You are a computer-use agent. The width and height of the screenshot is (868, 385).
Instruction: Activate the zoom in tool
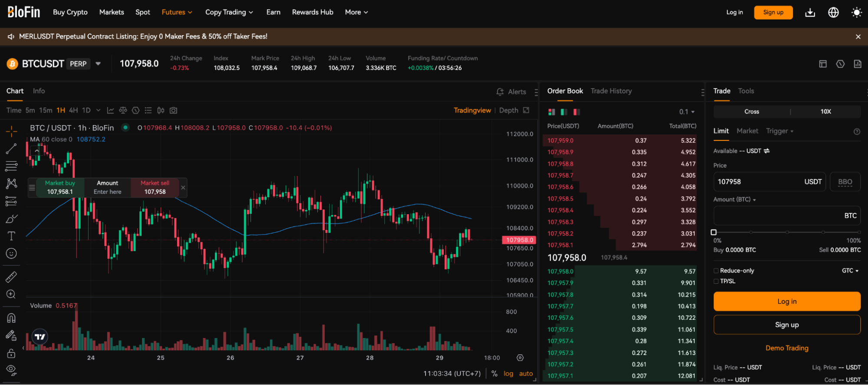click(11, 294)
